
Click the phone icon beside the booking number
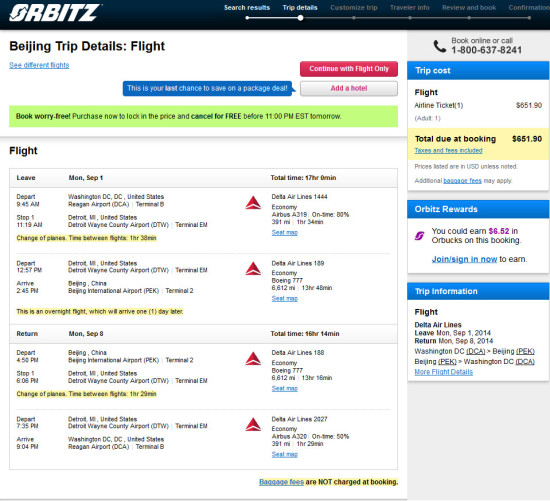(x=440, y=46)
